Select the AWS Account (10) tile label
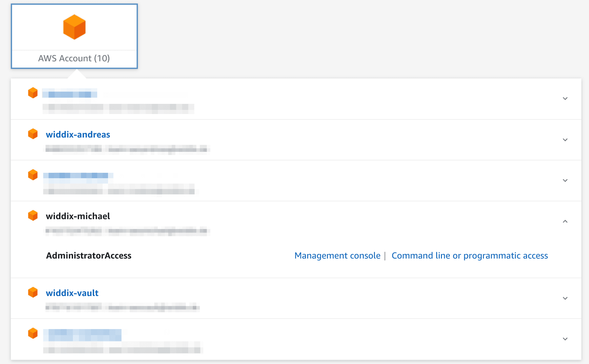 pyautogui.click(x=74, y=58)
